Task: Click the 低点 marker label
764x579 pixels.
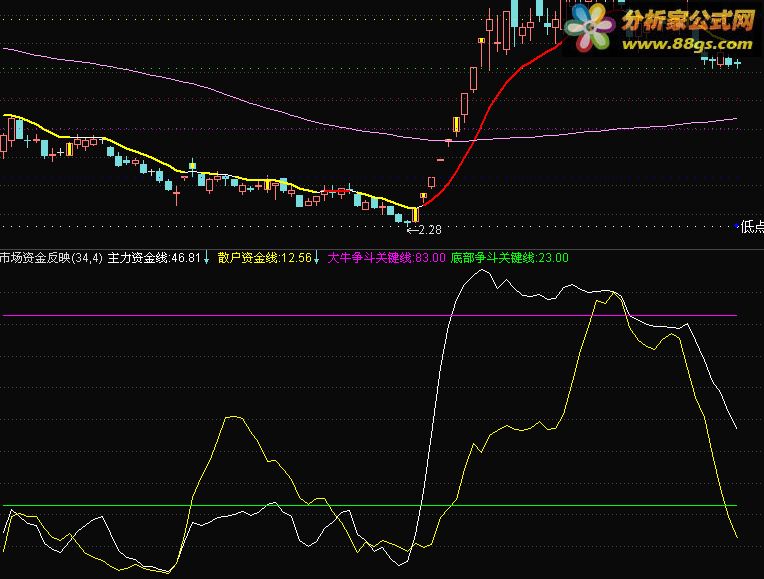Action: pos(752,226)
